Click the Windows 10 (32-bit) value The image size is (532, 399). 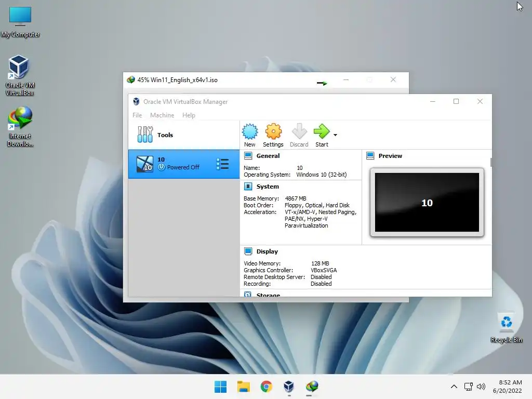pos(321,175)
